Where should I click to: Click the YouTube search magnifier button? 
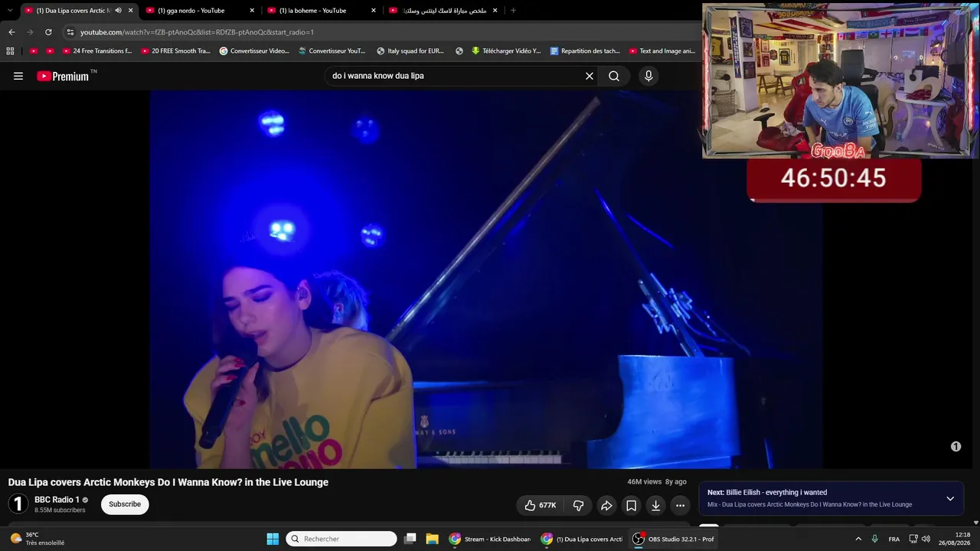pyautogui.click(x=614, y=76)
